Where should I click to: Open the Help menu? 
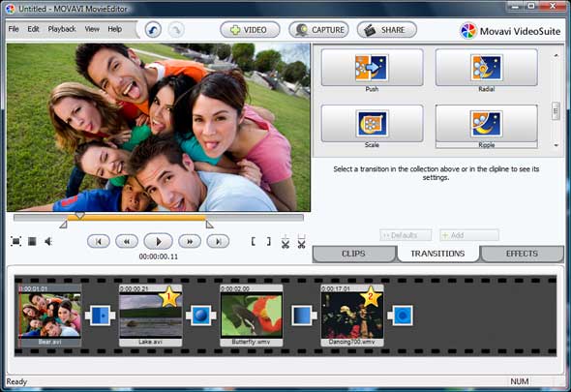tap(115, 29)
